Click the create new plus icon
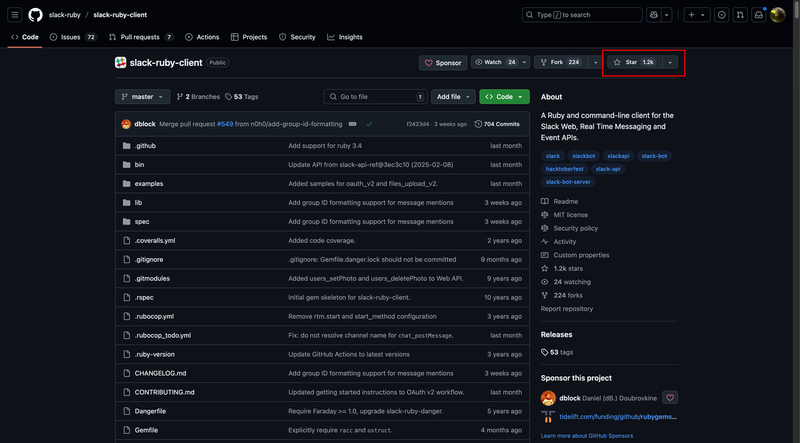The width and height of the screenshot is (800, 443). pyautogui.click(x=691, y=15)
